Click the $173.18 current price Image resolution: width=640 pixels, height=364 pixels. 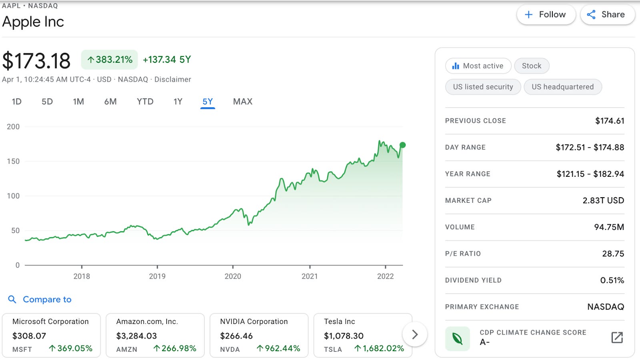(36, 61)
